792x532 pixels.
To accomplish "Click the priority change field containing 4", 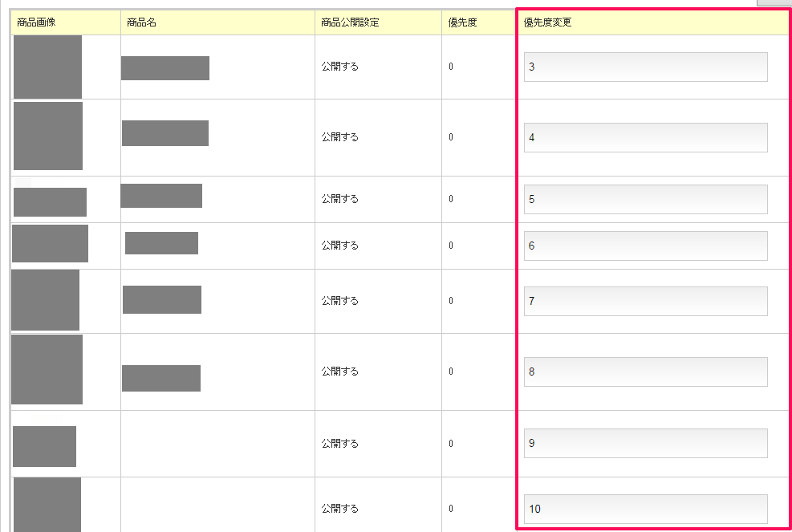I will 645,137.
